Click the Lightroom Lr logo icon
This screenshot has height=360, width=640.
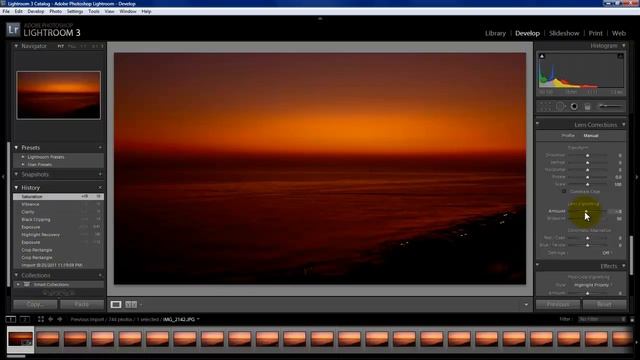13,30
